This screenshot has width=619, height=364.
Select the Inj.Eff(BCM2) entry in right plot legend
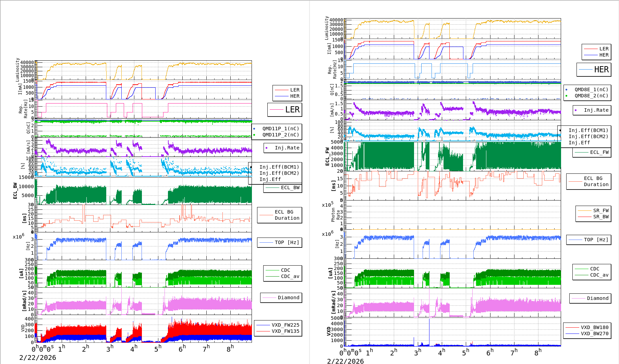(x=588, y=136)
